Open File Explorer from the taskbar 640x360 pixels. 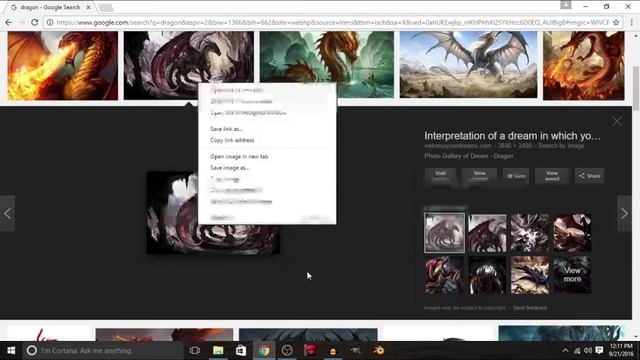pos(218,351)
